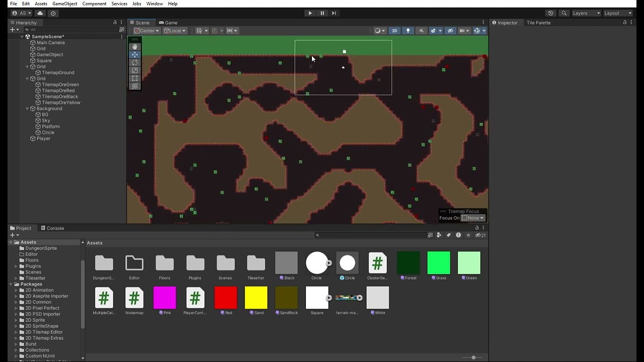The height and width of the screenshot is (362, 644).
Task: Select the Rect tool in Scene view
Action: [134, 78]
